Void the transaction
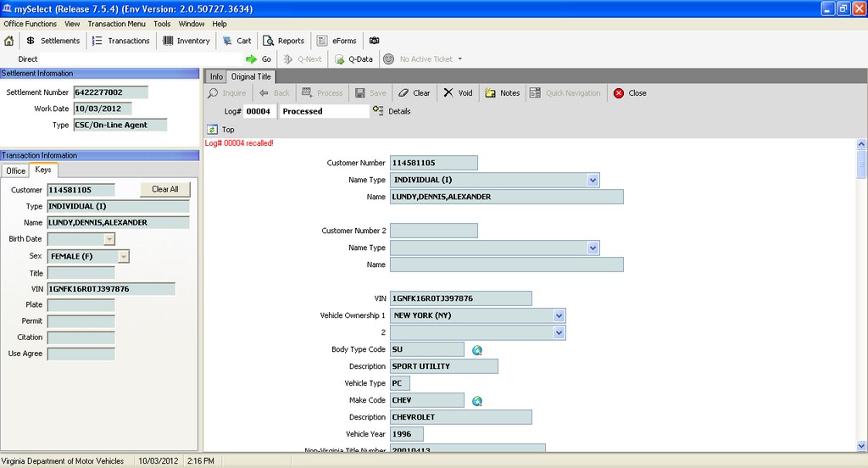This screenshot has height=468, width=868. point(458,93)
